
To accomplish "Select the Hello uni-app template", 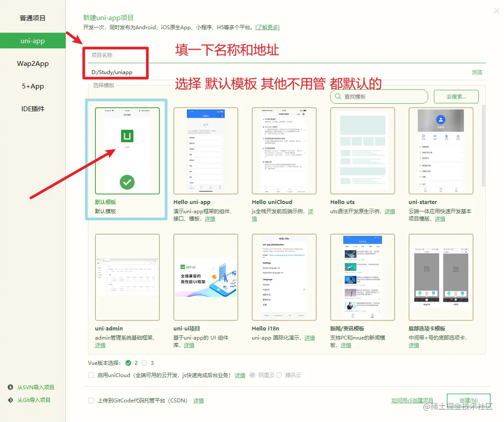I will 206,150.
